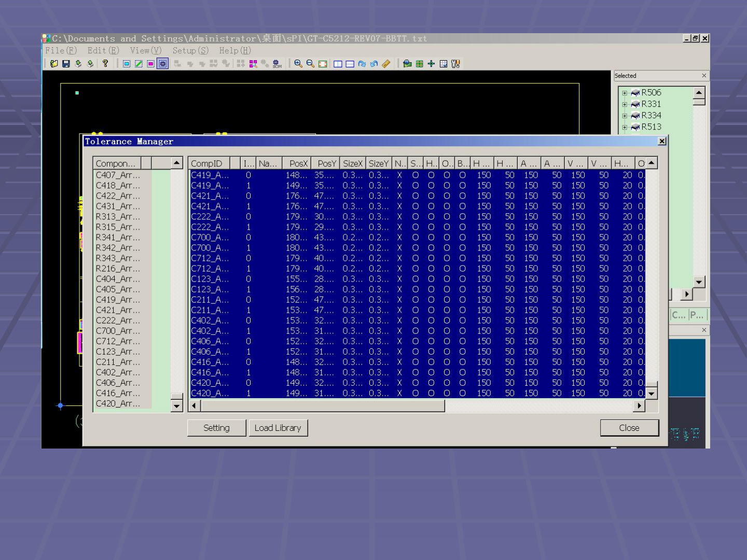Click the Save floppy disk icon
The width and height of the screenshot is (747, 560).
pyautogui.click(x=66, y=64)
